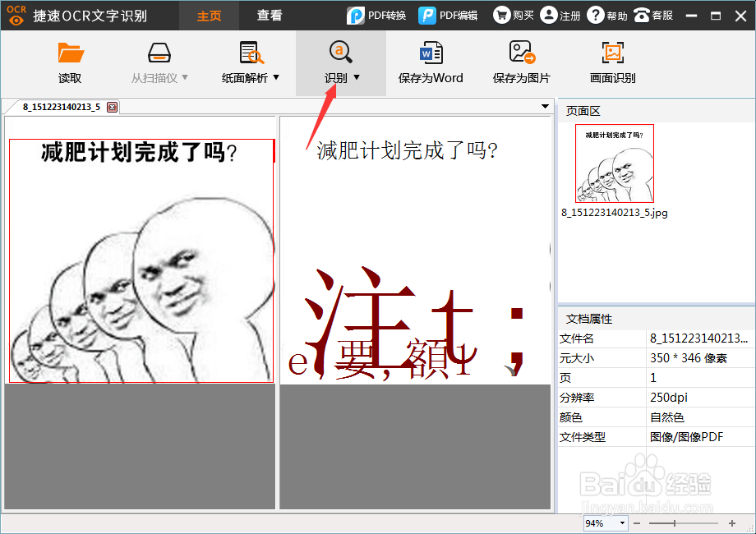This screenshot has width=756, height=534.
Task: Click the 保存为Word icon
Action: tap(431, 53)
